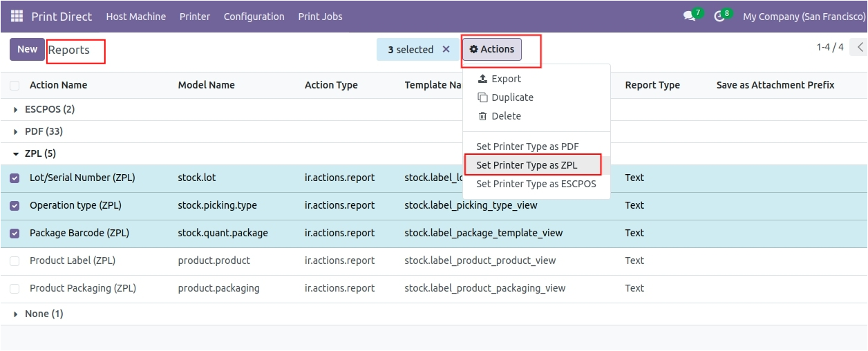Click the Reports breadcrumb title
The height and width of the screenshot is (351, 868).
click(69, 50)
